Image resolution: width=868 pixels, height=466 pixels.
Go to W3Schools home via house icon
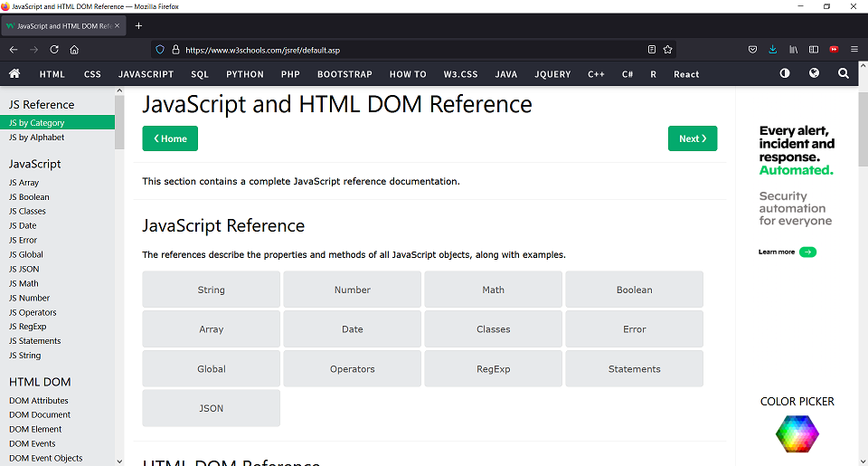[x=15, y=73]
